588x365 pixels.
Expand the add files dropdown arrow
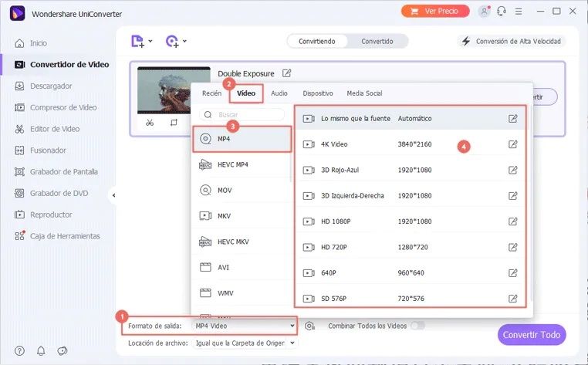[150, 42]
